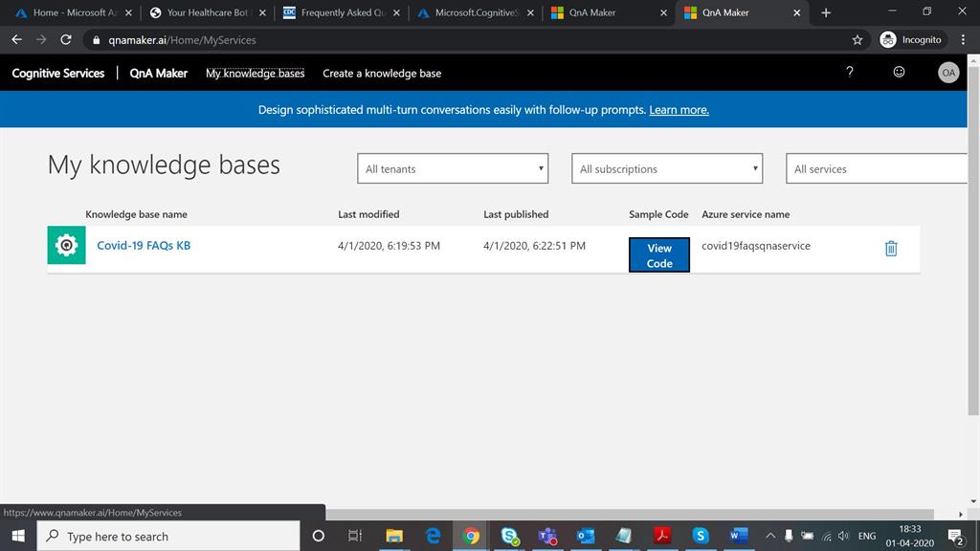Select the My knowledge bases menu item
The height and width of the screenshot is (551, 980).
[255, 73]
